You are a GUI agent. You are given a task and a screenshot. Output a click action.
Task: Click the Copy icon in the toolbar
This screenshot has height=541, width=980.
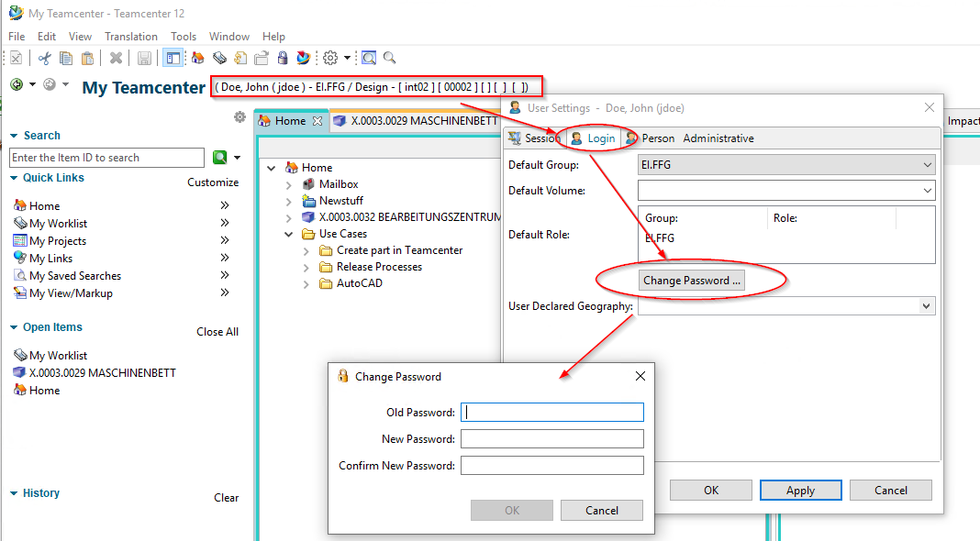pyautogui.click(x=66, y=58)
